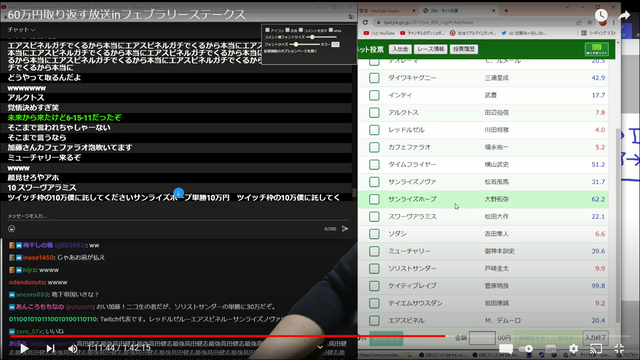Check the ソダシ checkbox
The image size is (640, 360).
coord(374,234)
